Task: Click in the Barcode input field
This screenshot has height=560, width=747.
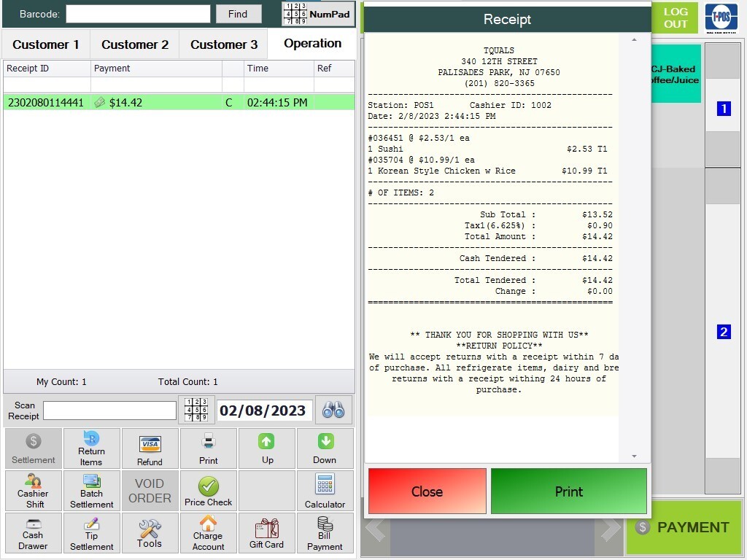Action: 138,14
